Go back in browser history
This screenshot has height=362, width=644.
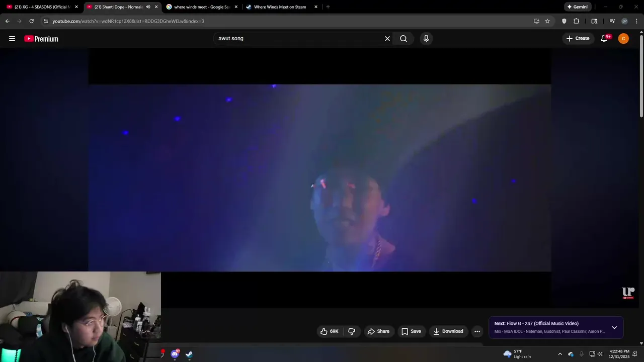7,21
